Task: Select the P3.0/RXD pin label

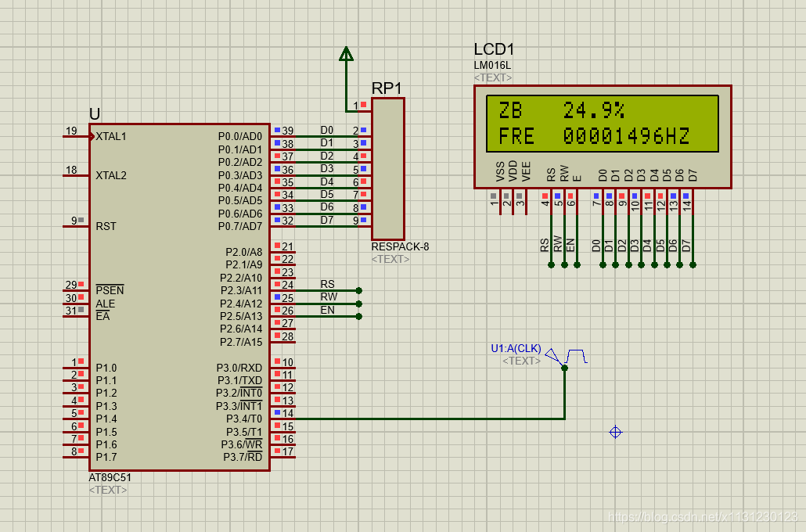Action: click(239, 368)
